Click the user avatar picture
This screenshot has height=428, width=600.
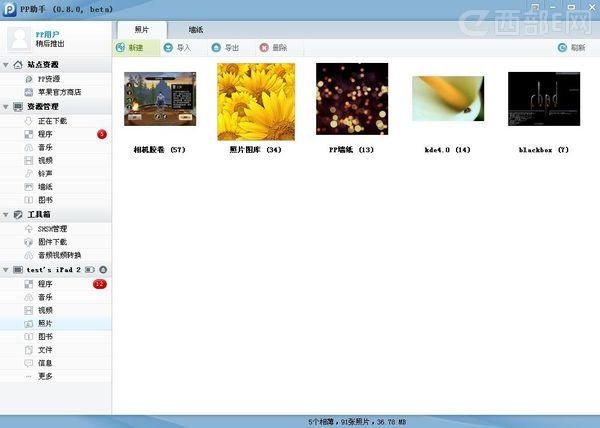(19, 39)
